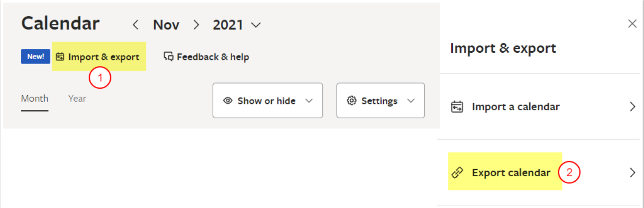Click the Import a calendar icon

(x=457, y=107)
